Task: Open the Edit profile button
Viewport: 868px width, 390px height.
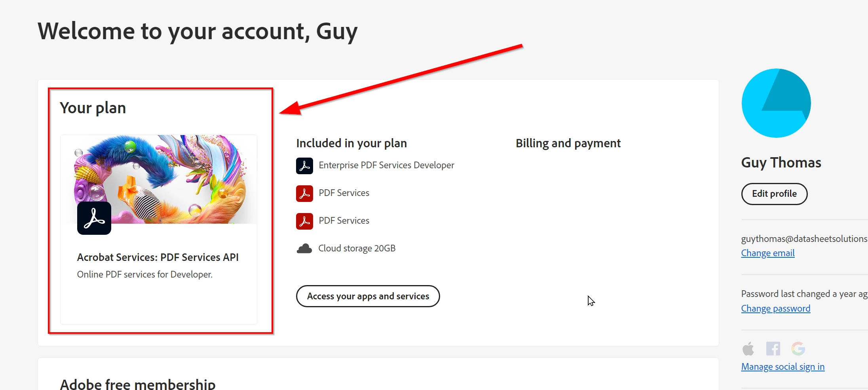Action: pos(774,194)
